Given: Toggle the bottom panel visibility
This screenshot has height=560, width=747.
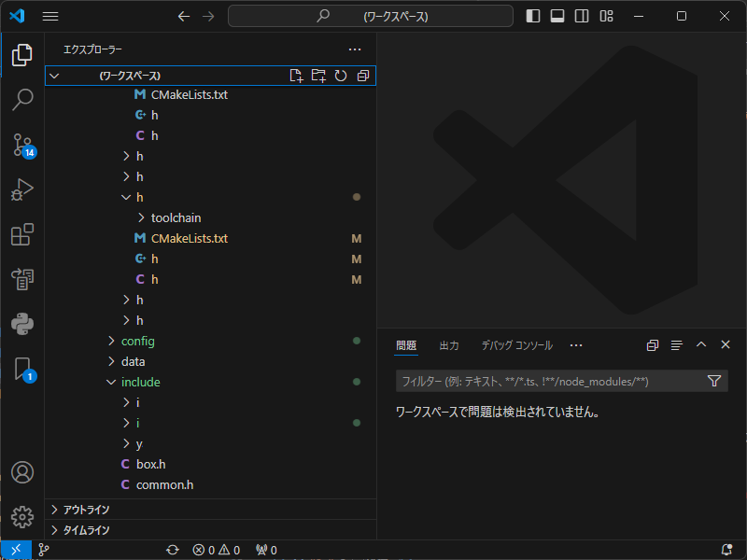Looking at the screenshot, I should [x=557, y=16].
